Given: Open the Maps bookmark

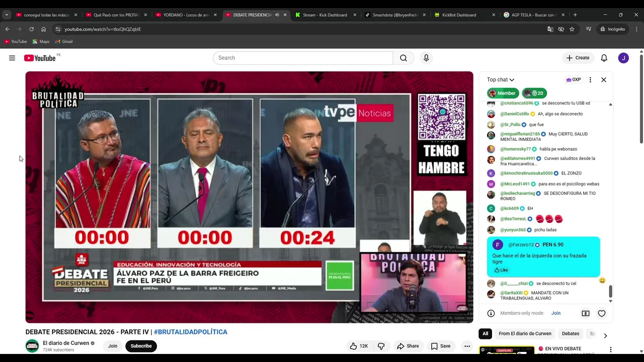Looking at the screenshot, I should [41, 42].
